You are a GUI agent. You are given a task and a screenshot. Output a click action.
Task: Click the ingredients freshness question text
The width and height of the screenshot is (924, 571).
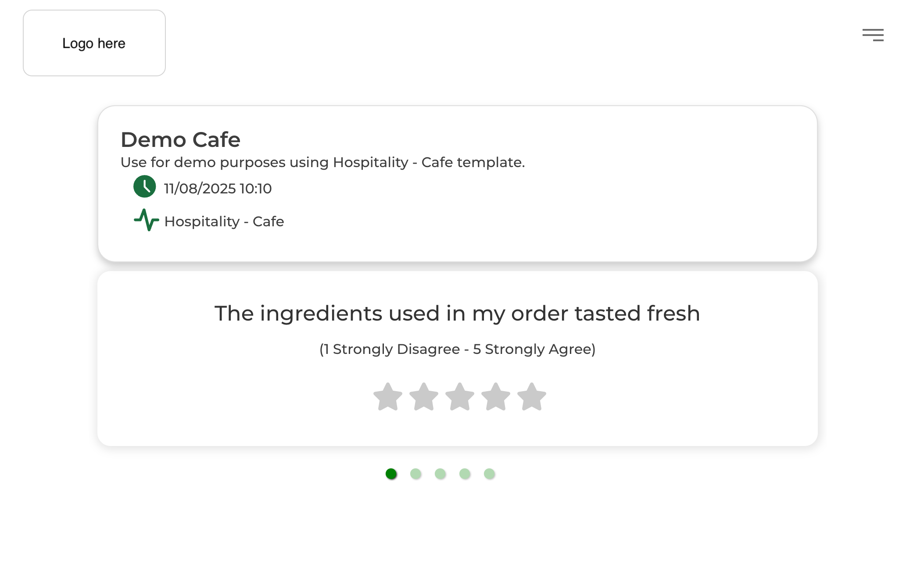click(x=457, y=314)
